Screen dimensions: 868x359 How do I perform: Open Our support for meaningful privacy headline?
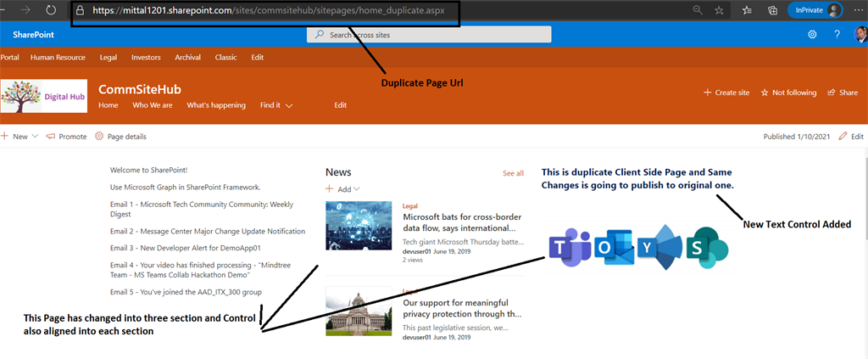[462, 309]
